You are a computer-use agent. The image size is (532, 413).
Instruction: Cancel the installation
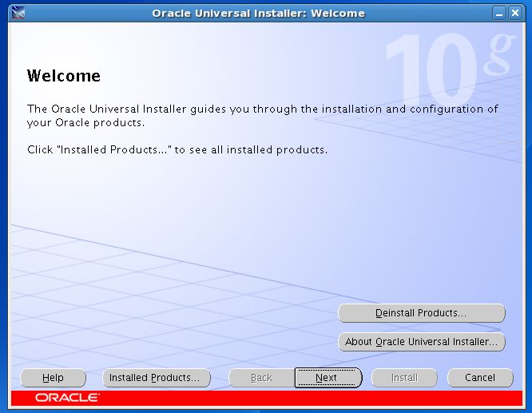click(480, 378)
